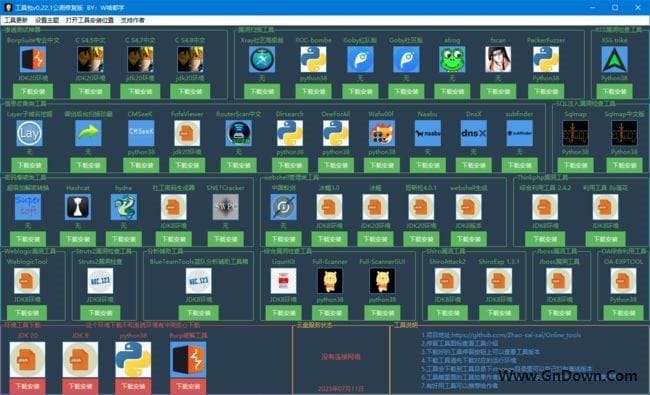Click 下载安装 under Dirsearch
The height and width of the screenshot is (395, 650).
click(290, 165)
